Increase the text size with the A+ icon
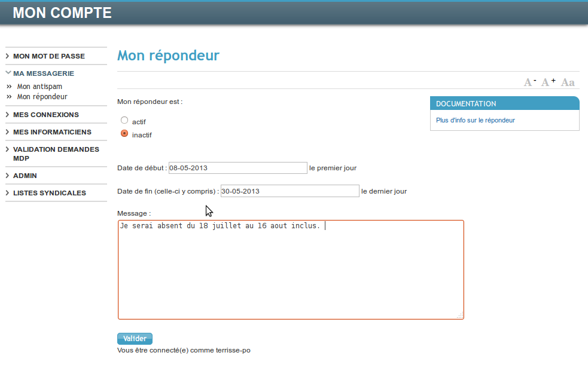588x377 pixels. (547, 81)
